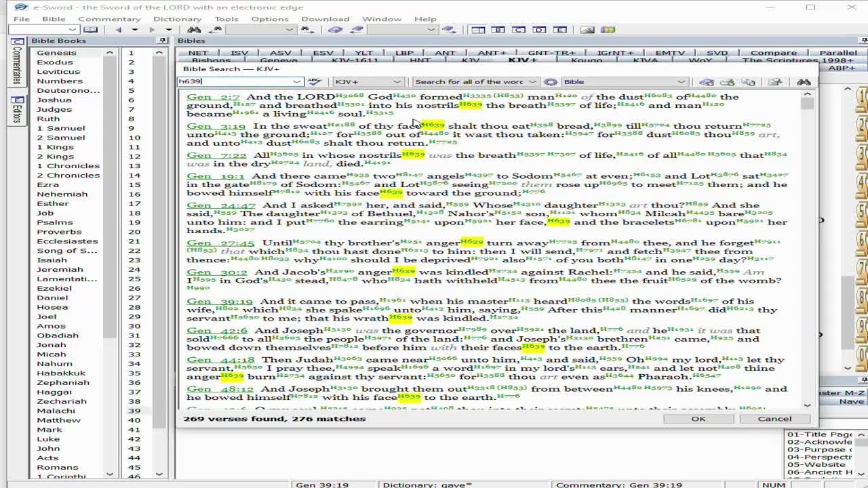The height and width of the screenshot is (488, 868).
Task: Click the open-book icon beside the top-left combo box
Action: pyautogui.click(x=90, y=30)
